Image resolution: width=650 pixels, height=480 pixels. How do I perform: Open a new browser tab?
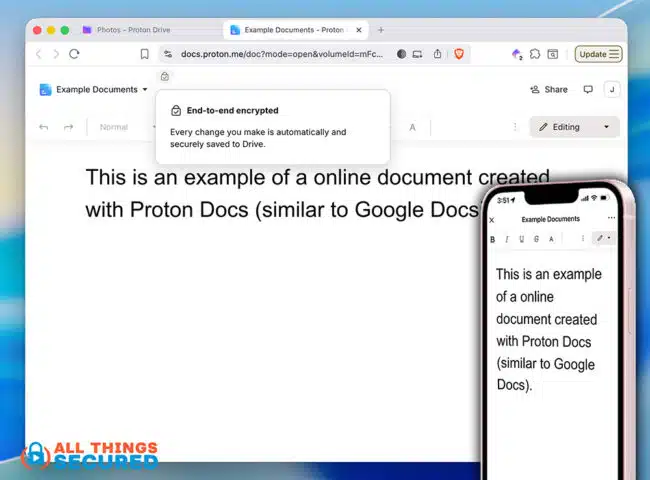(381, 30)
